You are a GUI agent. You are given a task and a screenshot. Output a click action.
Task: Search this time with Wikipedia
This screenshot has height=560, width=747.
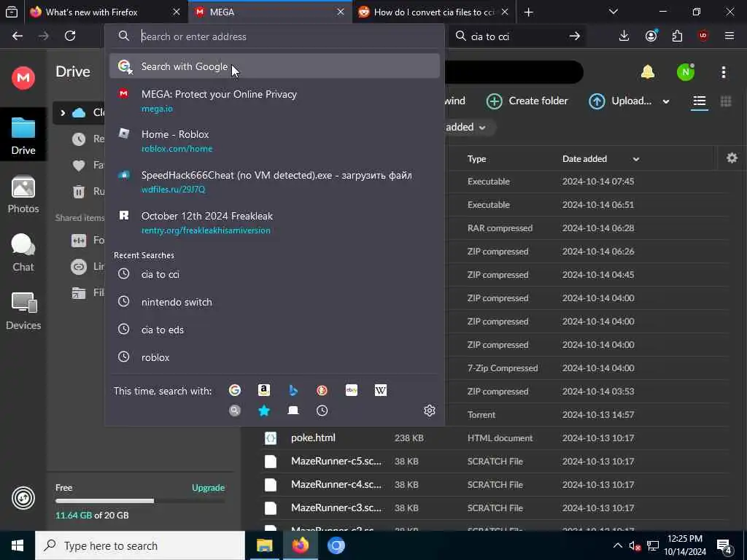[x=381, y=391]
